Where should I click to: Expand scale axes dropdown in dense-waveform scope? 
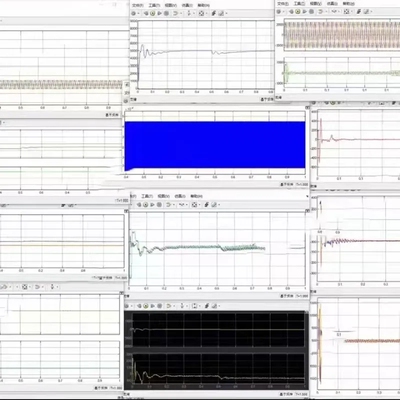point(352,11)
